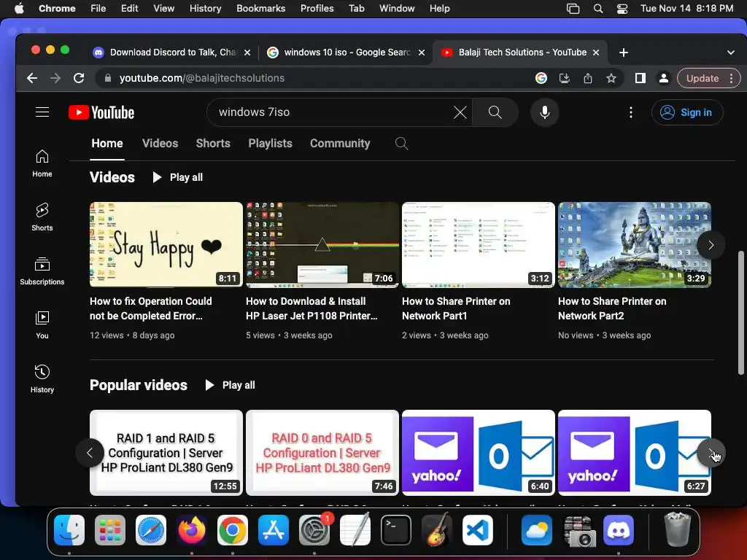Open How to Share Printer on Network Part1 title
The image size is (747, 560).
tap(456, 308)
